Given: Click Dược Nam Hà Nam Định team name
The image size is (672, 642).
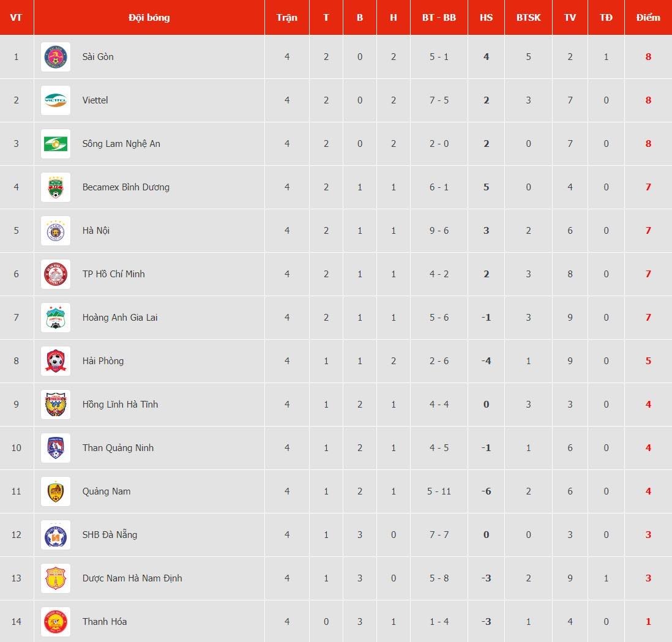Looking at the screenshot, I should [x=132, y=578].
